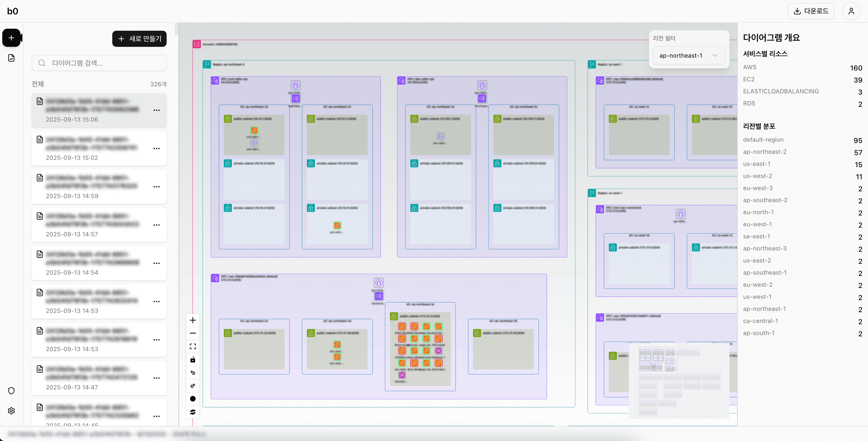Screen dimensions: 868x441
Task: Click the refresh arrows canvas control
Action: (x=193, y=412)
